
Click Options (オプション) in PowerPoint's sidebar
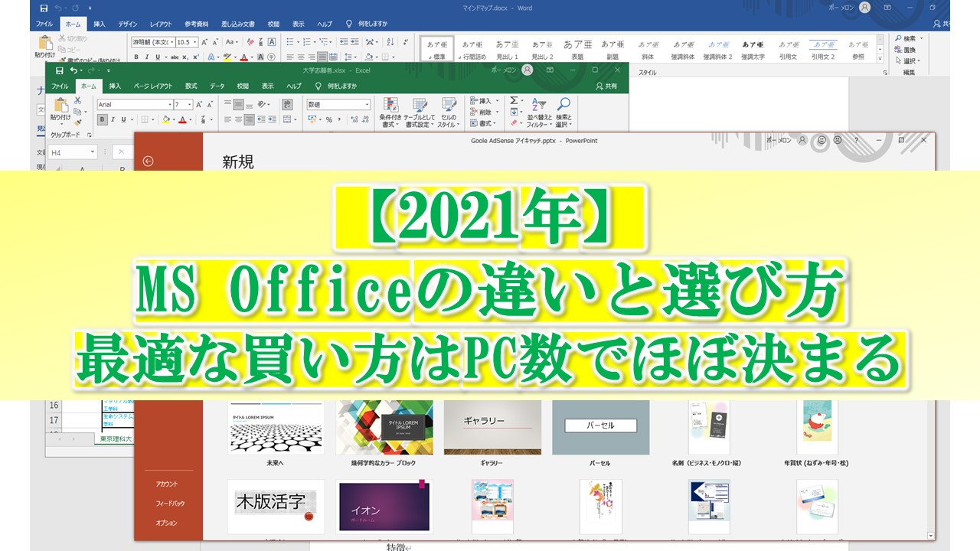pos(166,523)
